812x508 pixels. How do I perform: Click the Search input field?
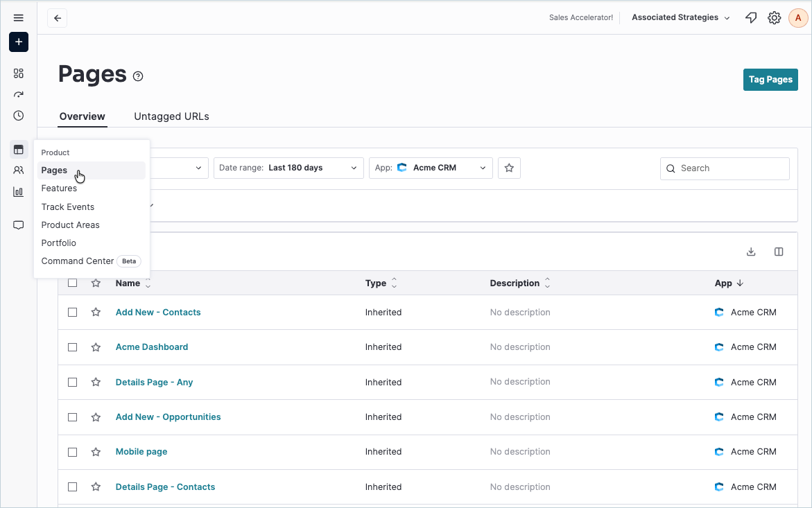[x=725, y=168]
